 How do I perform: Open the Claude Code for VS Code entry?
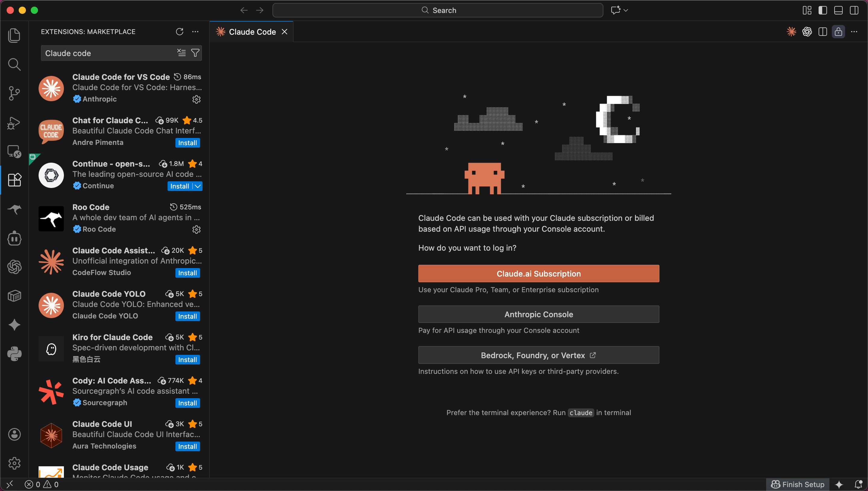coord(119,89)
